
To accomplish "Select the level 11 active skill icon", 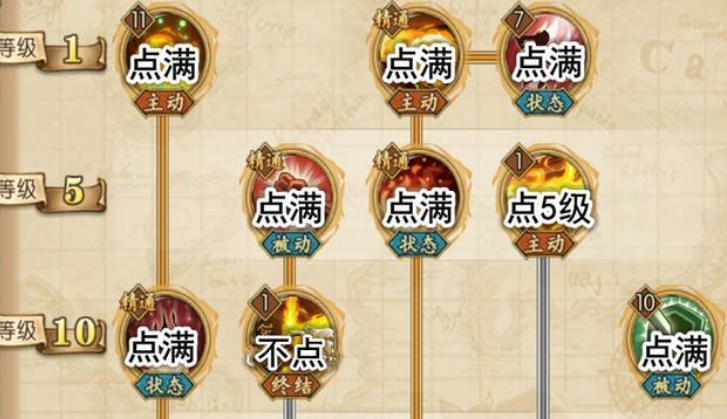I will (163, 59).
